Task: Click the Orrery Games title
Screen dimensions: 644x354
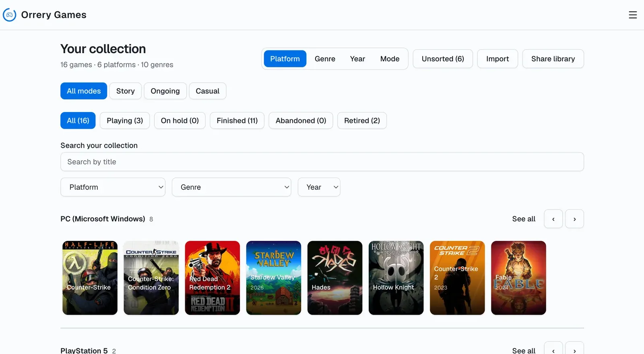Action: [x=54, y=15]
